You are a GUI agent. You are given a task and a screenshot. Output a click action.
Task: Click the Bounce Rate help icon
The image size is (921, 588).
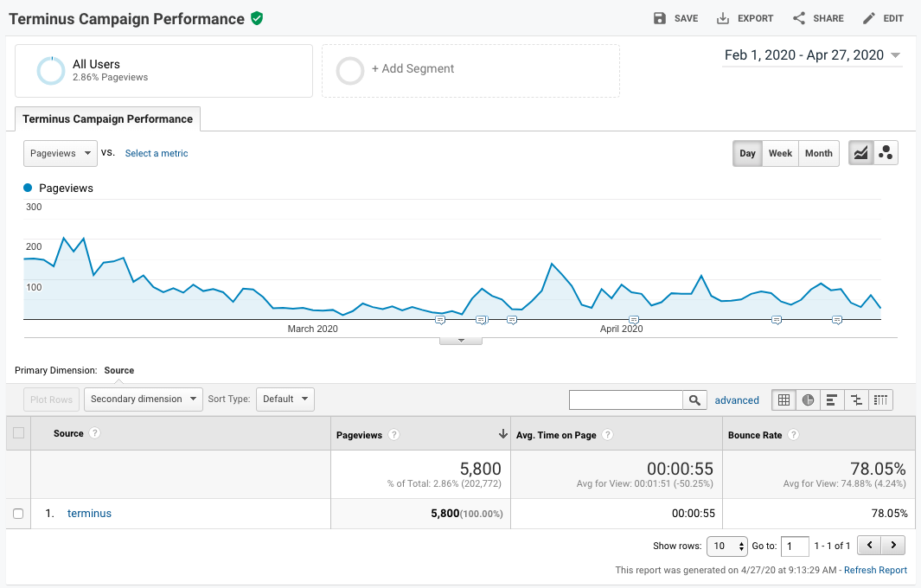794,435
